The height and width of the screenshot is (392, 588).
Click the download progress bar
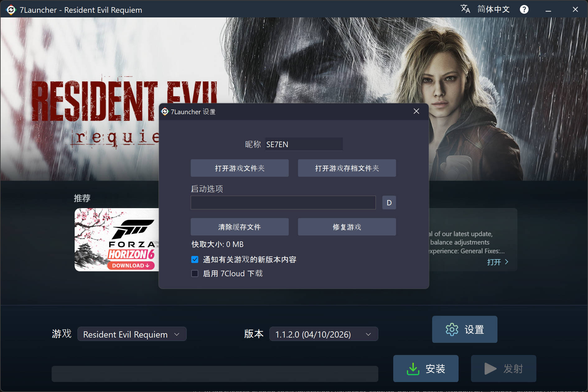pyautogui.click(x=215, y=374)
